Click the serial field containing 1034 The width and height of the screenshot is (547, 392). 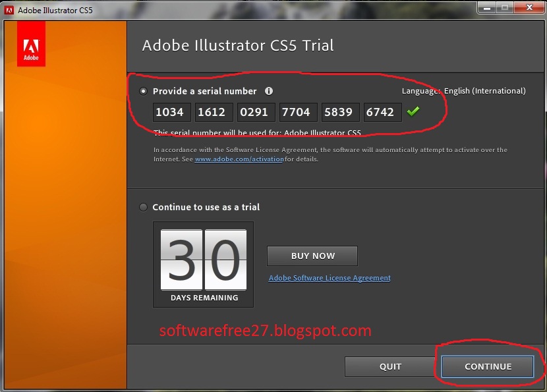(x=172, y=112)
